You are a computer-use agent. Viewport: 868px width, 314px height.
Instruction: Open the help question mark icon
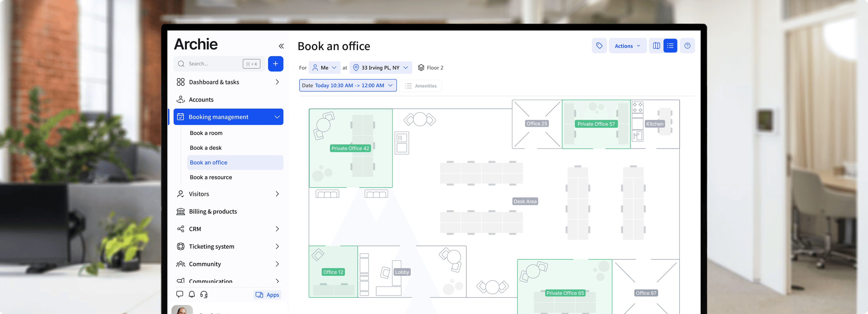tap(687, 46)
